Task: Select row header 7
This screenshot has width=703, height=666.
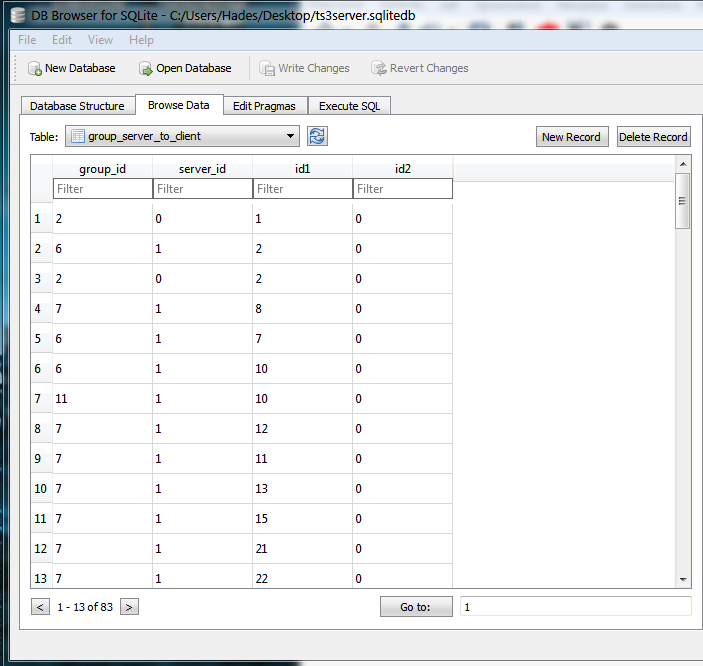Action: 42,399
